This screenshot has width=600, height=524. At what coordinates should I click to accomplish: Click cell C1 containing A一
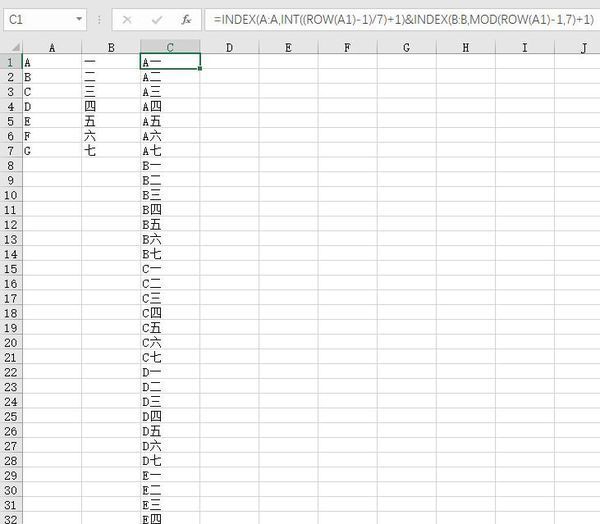point(170,62)
